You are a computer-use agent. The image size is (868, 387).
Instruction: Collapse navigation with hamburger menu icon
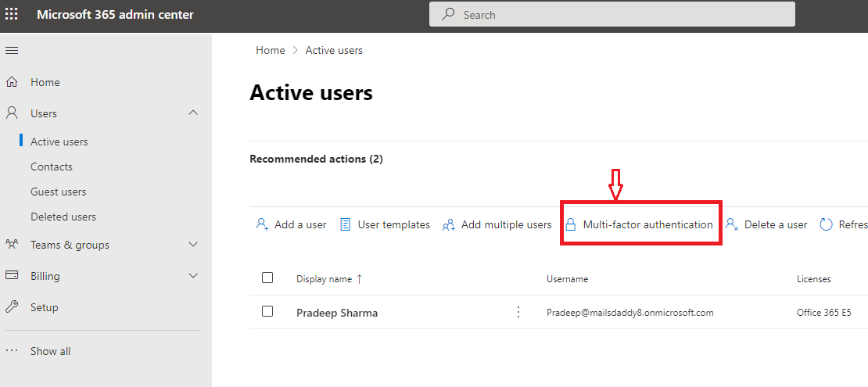tap(12, 50)
